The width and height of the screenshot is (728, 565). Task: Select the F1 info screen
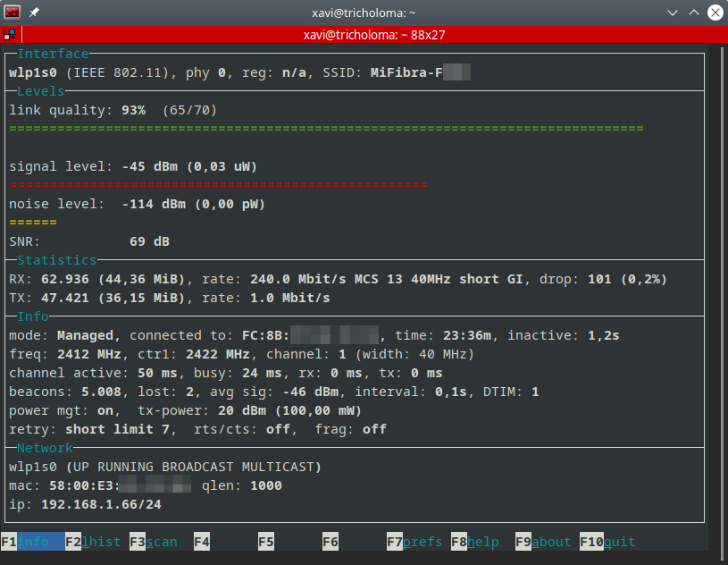pos(32,542)
